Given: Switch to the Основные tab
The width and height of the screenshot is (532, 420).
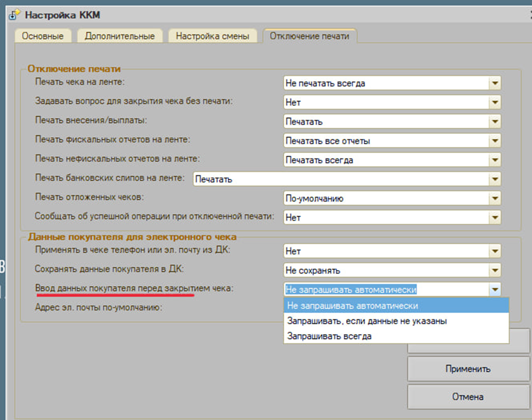Looking at the screenshot, I should 43,36.
